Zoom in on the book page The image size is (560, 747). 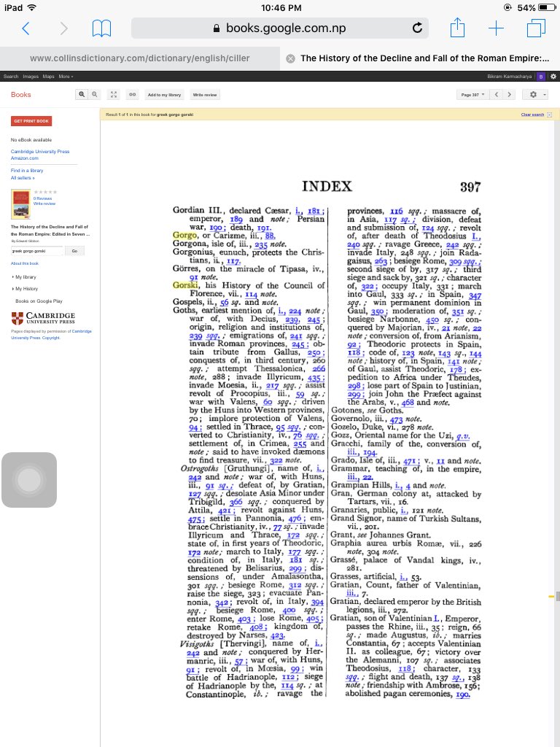tap(82, 94)
